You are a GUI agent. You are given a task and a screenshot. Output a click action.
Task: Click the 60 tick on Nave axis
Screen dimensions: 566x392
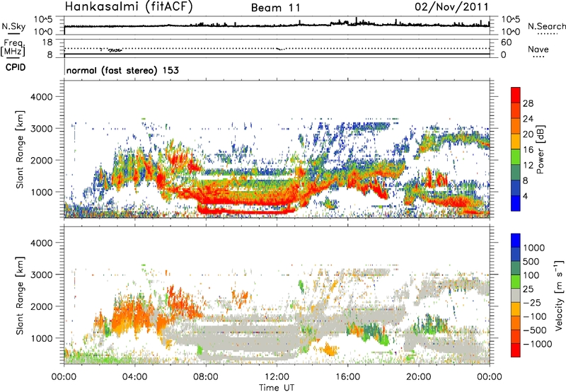(506, 42)
